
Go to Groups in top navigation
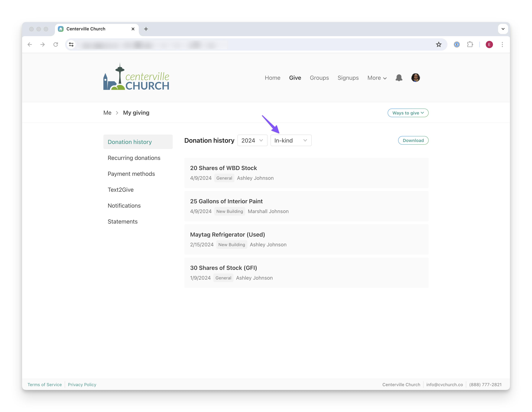coord(319,78)
